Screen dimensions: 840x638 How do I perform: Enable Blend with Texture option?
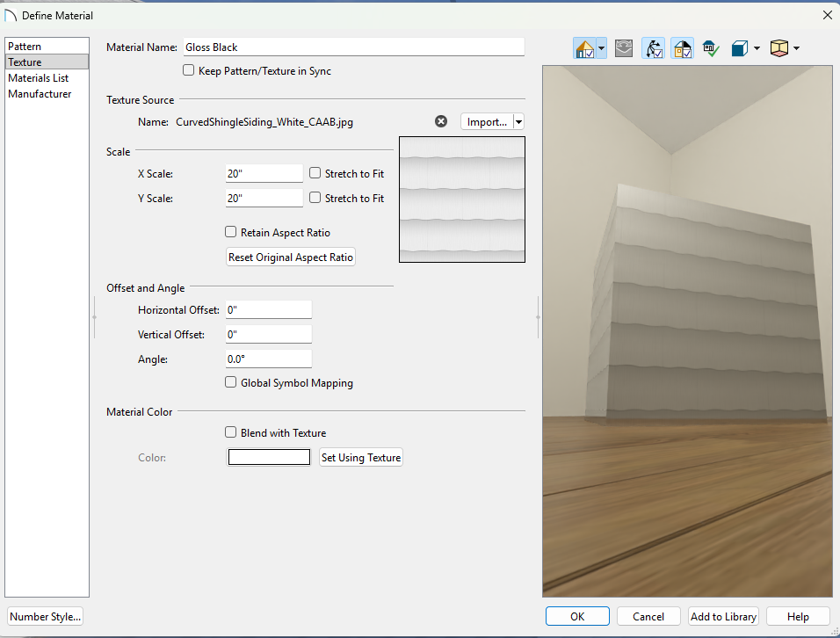[x=231, y=432]
